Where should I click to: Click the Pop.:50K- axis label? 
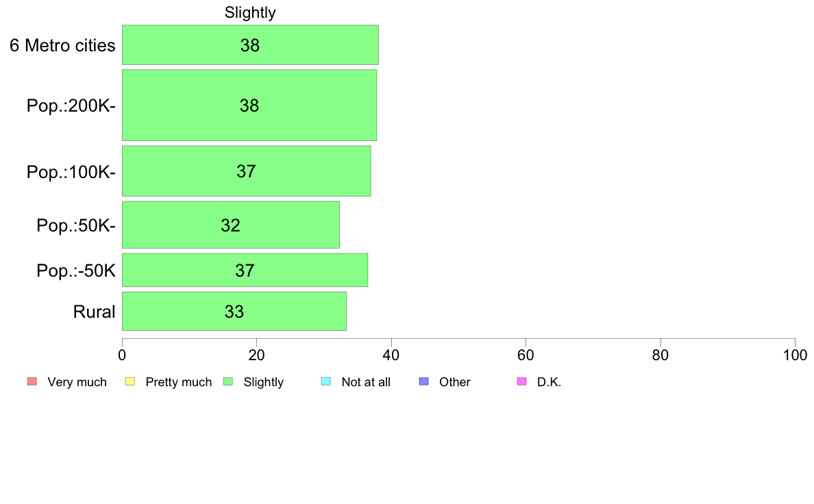click(x=76, y=225)
